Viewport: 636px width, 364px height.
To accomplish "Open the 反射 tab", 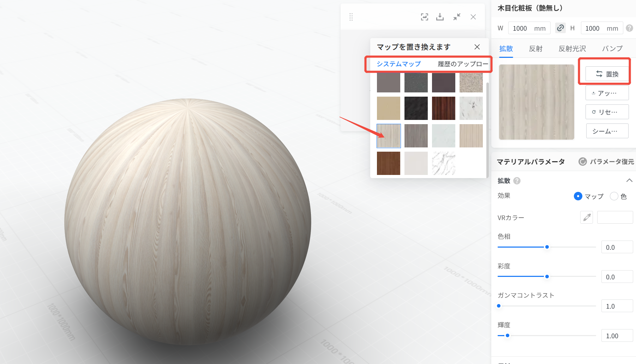I will pos(536,49).
